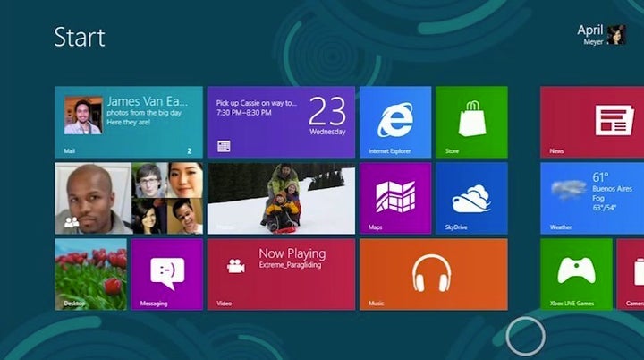
Task: Click the 'photos from the big day' subject
Action: (x=144, y=113)
